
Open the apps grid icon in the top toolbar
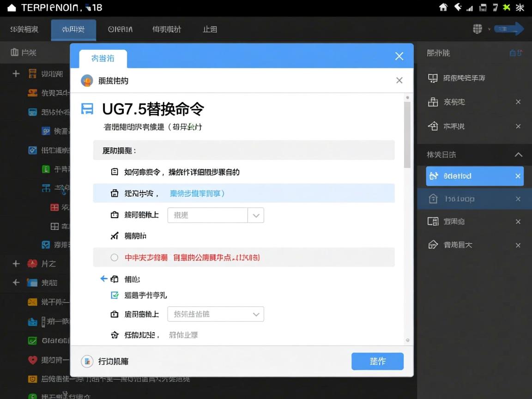[x=477, y=28]
